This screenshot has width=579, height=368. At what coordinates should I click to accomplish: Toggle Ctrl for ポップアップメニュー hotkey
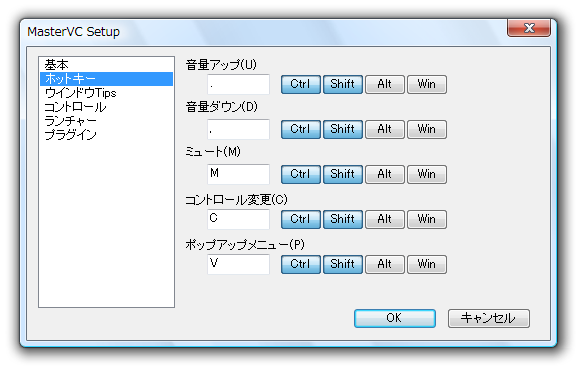(x=301, y=264)
